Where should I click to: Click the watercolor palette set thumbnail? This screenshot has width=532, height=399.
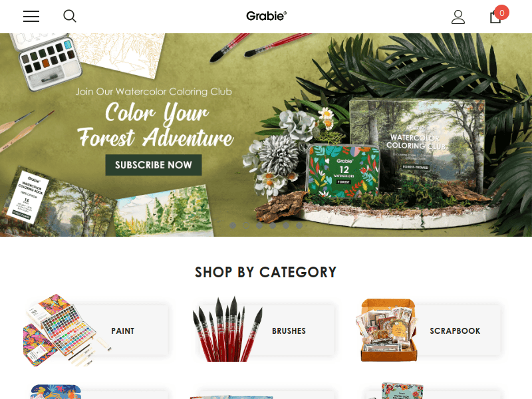click(67, 330)
